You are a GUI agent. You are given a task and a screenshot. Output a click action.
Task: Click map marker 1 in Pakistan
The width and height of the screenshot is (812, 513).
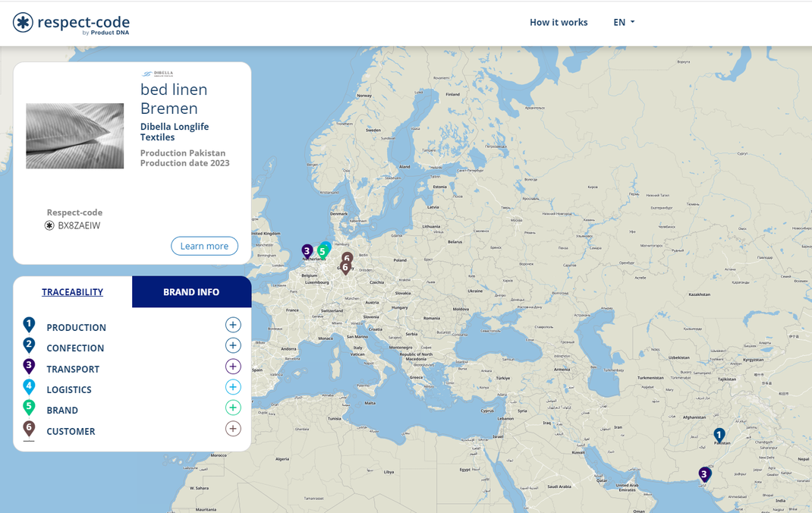719,436
